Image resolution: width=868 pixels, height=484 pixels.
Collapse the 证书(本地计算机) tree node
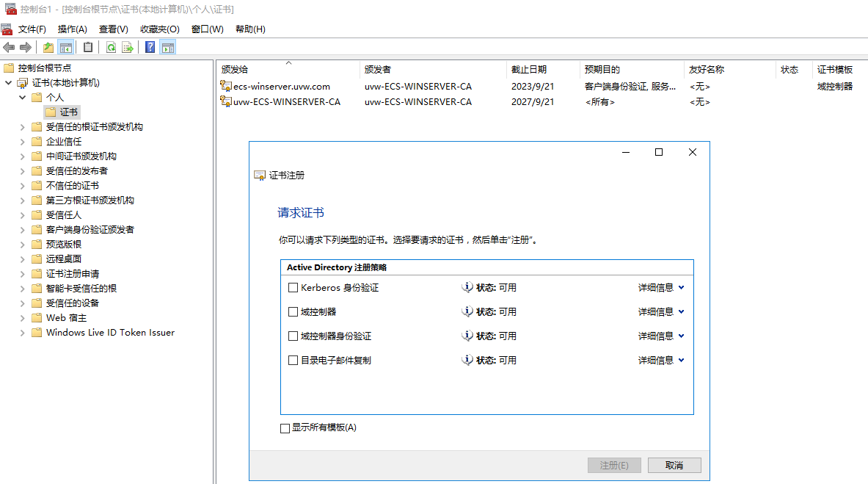click(x=8, y=82)
